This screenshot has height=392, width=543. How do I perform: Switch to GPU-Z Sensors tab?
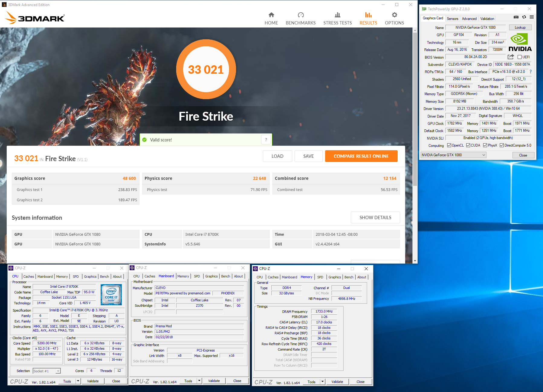(452, 19)
